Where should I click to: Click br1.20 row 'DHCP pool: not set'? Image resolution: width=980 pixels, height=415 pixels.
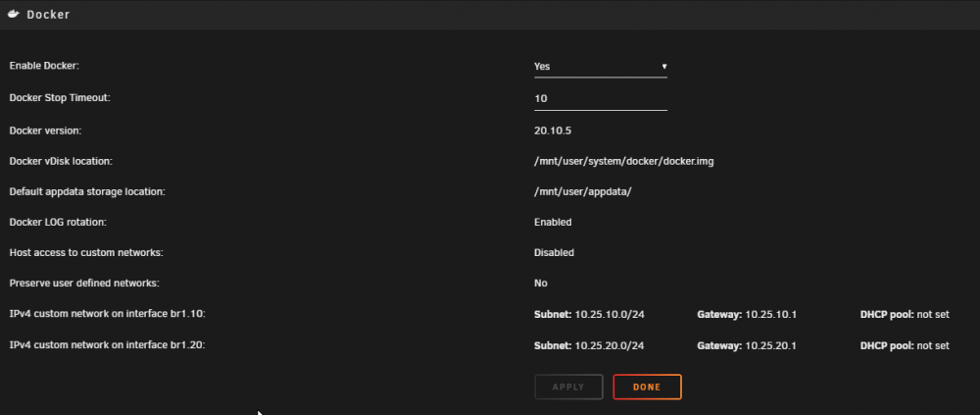point(905,345)
